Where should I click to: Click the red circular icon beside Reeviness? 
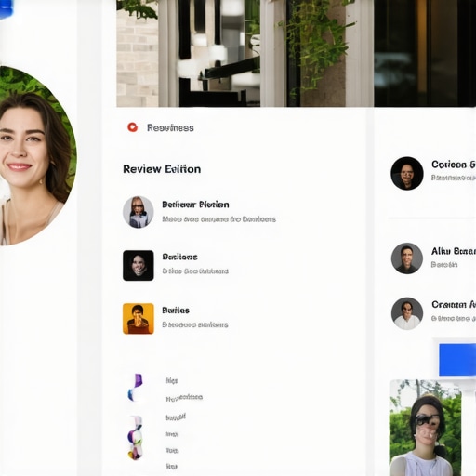coord(132,127)
